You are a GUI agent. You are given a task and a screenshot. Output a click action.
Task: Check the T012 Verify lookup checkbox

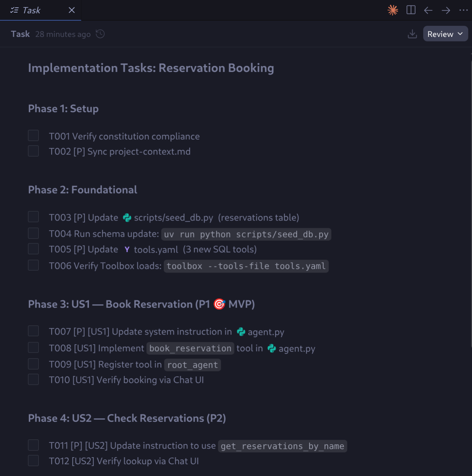click(x=33, y=460)
